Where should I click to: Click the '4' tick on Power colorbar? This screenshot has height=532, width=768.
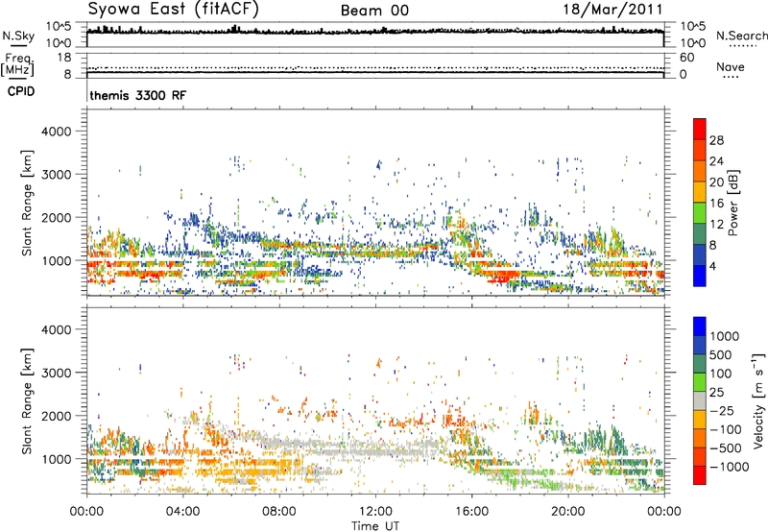713,266
